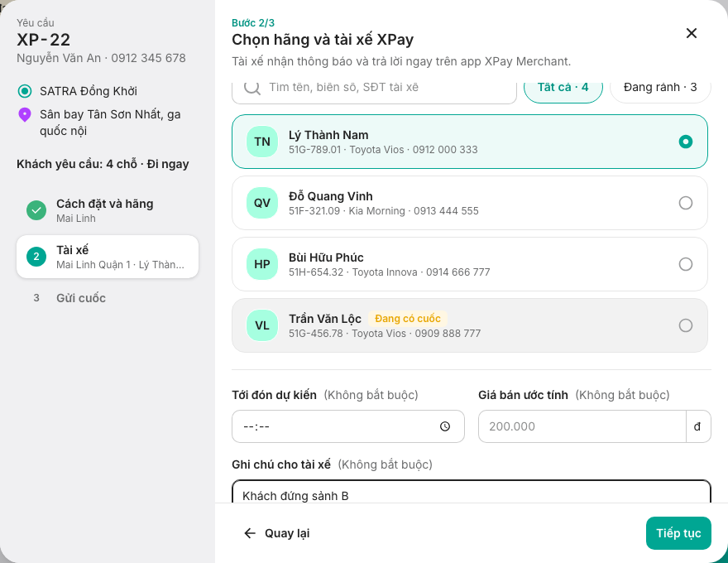Screen dimensions: 728x563
Task: Click the Bước 2/3 step indicator
Action: pyautogui.click(x=253, y=22)
